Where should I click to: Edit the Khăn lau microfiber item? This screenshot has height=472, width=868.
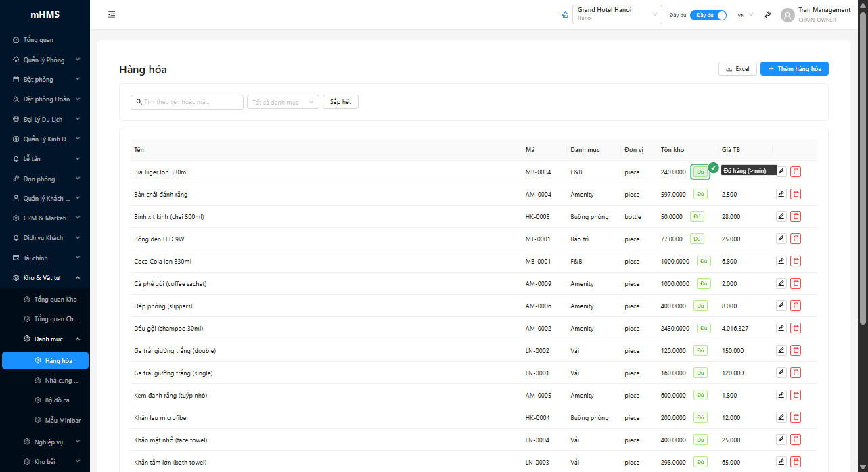click(x=781, y=417)
